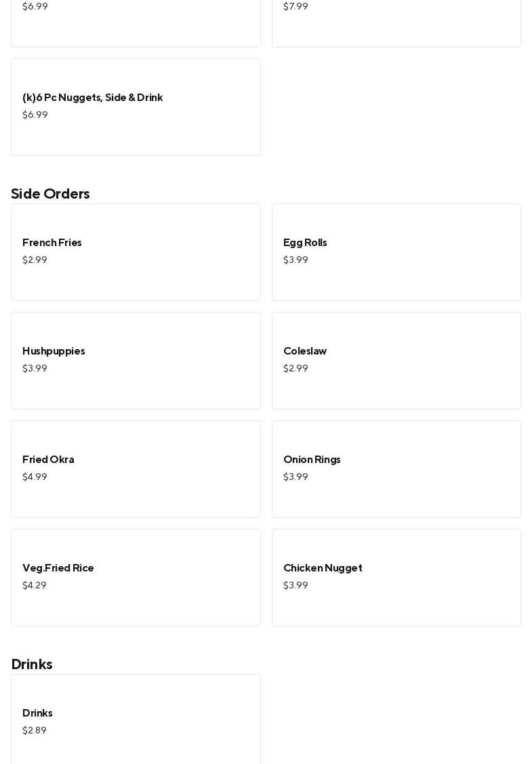Screen dimensions: 532x764
Task: Click the Drinks section heading
Action: click(32, 664)
